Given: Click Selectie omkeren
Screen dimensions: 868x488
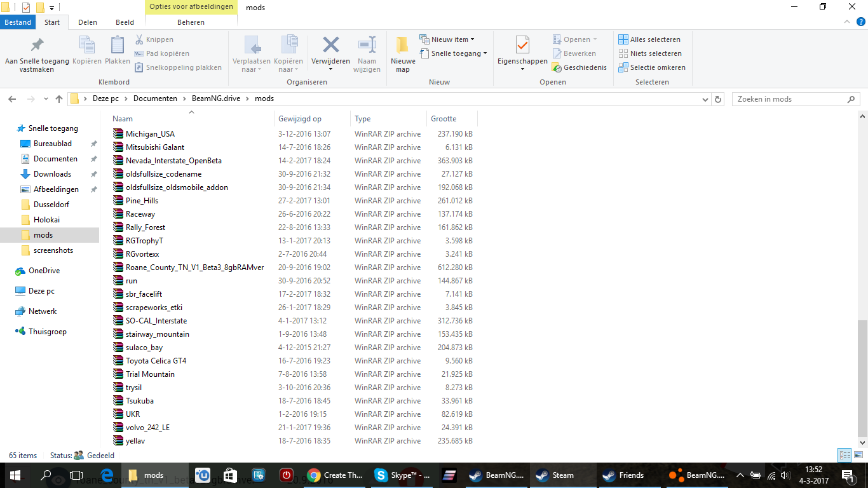Looking at the screenshot, I should 652,67.
